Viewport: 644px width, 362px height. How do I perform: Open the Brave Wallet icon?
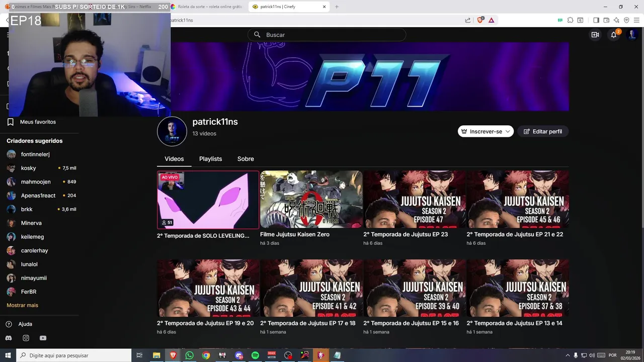pos(606,20)
